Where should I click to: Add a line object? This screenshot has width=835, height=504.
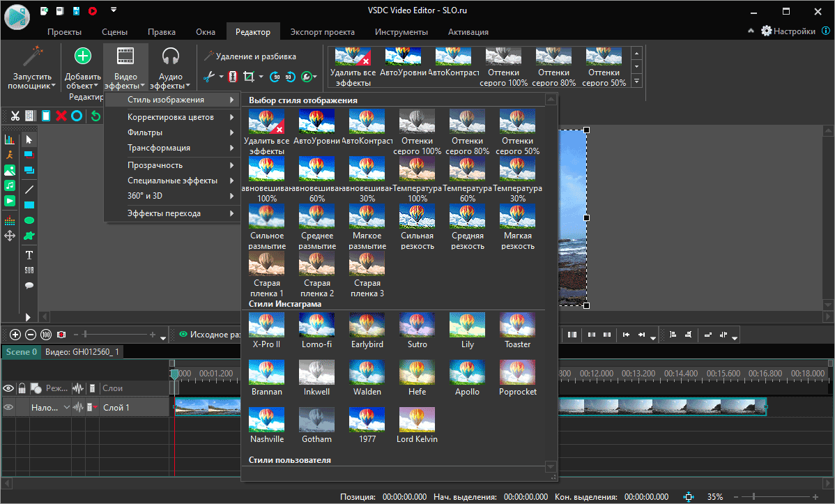(29, 189)
